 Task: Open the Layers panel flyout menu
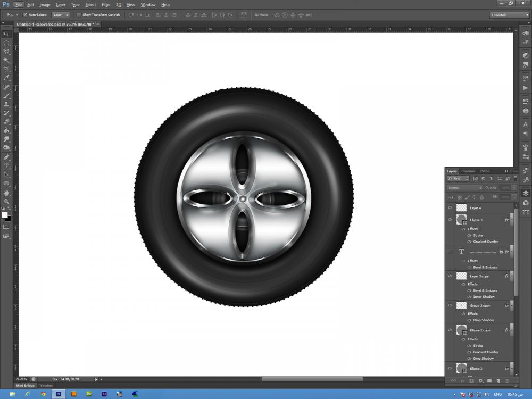click(514, 171)
